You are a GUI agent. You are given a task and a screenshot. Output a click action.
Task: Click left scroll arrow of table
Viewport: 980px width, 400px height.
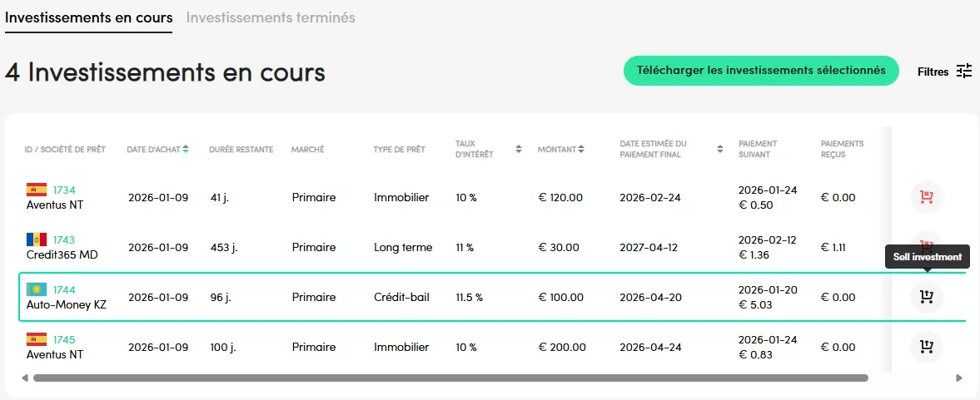click(25, 378)
